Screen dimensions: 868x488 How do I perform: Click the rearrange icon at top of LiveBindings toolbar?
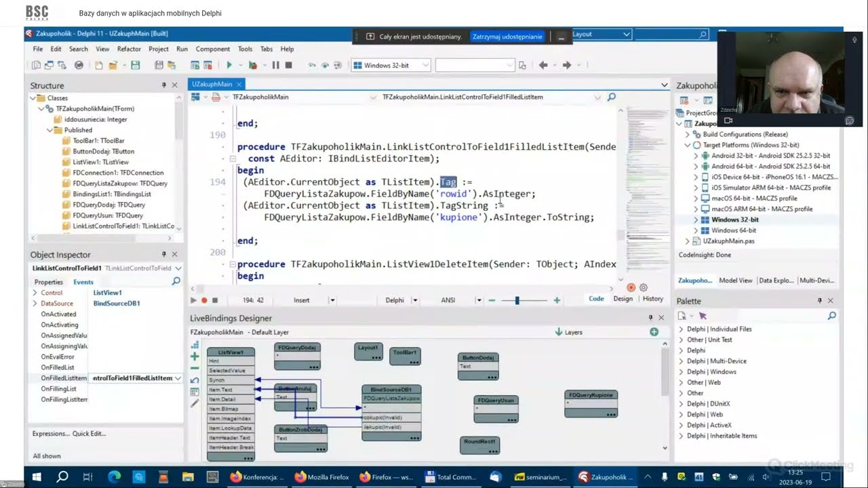click(195, 345)
